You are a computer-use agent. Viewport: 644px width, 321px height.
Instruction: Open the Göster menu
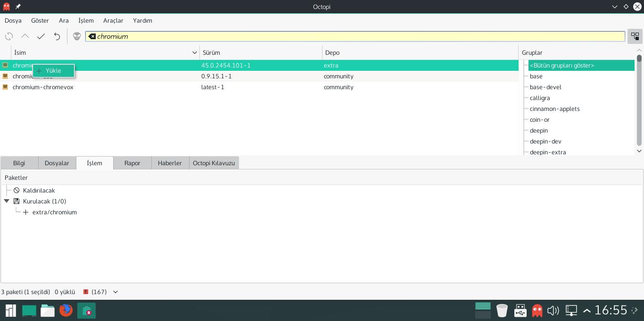pyautogui.click(x=40, y=20)
